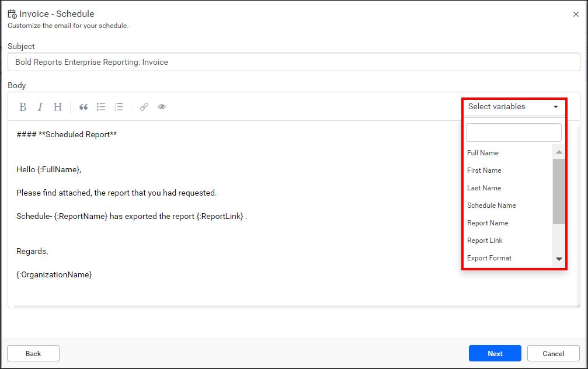Image resolution: width=588 pixels, height=369 pixels.
Task: Insert a hyperlink with the chain icon
Action: click(x=144, y=107)
